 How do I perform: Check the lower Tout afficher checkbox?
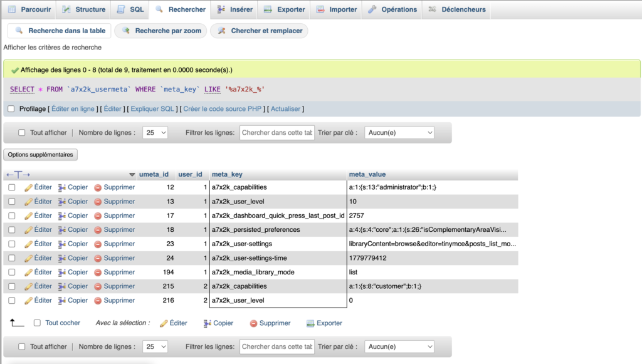[x=22, y=346]
